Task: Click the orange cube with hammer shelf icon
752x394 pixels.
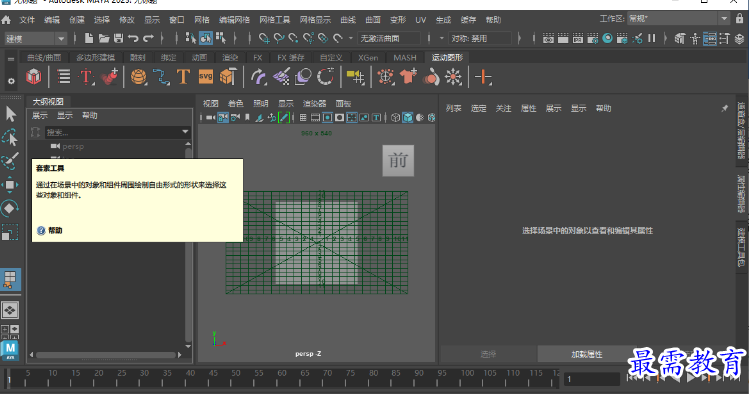Action: 228,77
